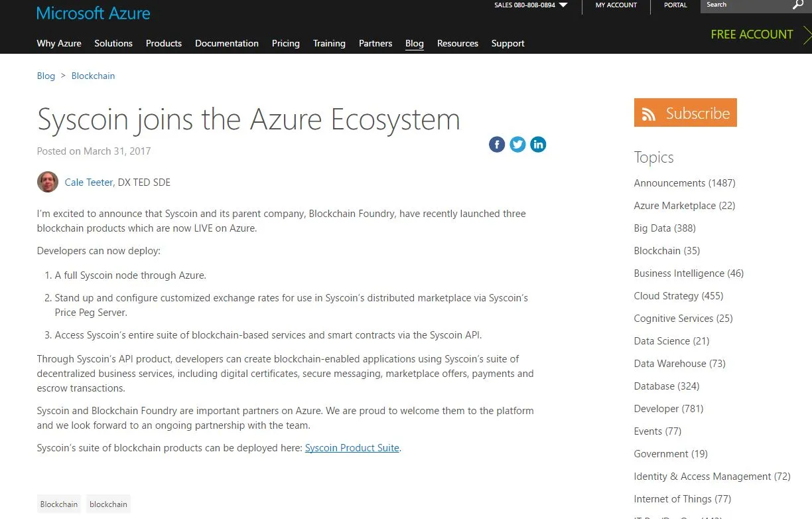Viewport: 812px width, 519px height.
Task: Go to the Documentation section
Action: coord(227,43)
